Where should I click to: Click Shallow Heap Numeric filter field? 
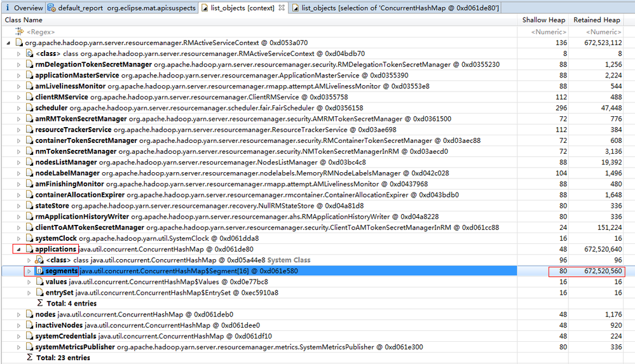[549, 32]
